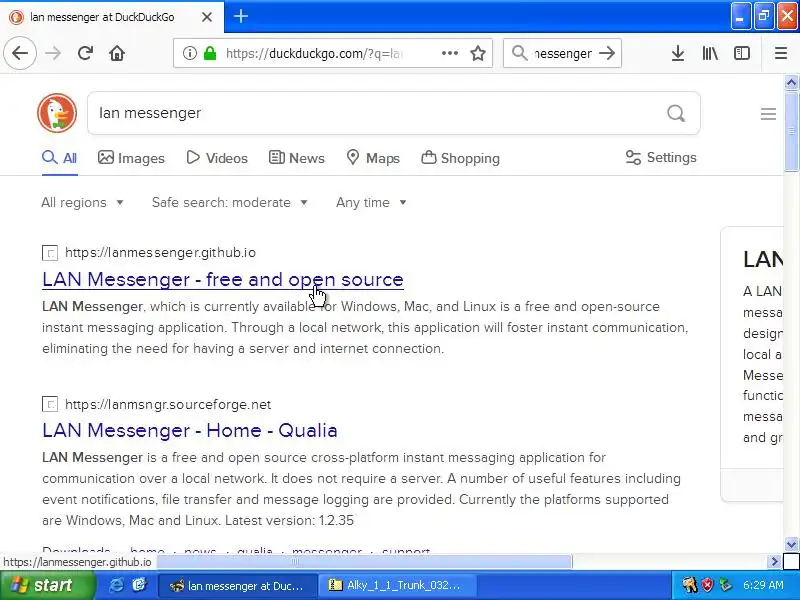Reload the current page
Screen dimensions: 800x600
point(85,53)
